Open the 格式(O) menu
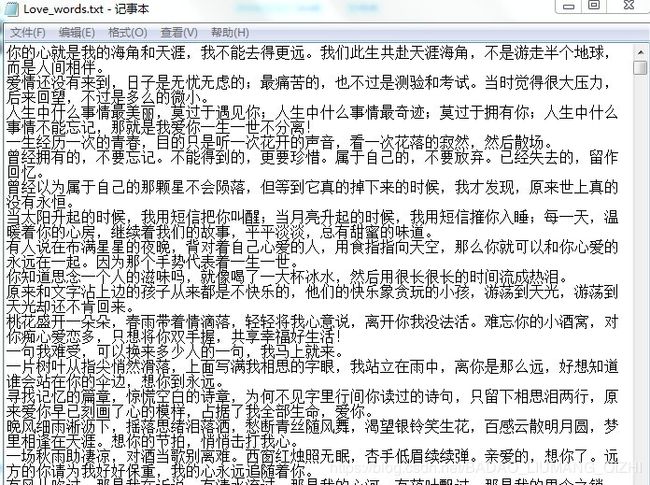This screenshot has width=650, height=485. 128,32
